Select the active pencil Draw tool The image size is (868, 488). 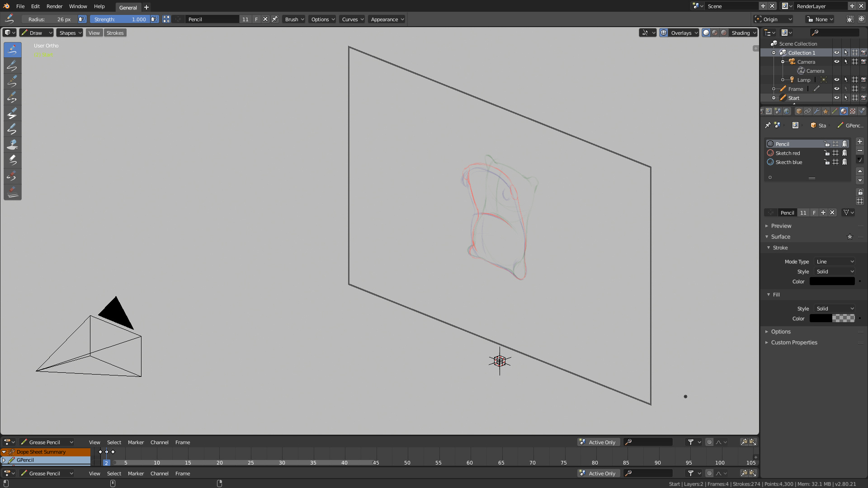tap(12, 50)
